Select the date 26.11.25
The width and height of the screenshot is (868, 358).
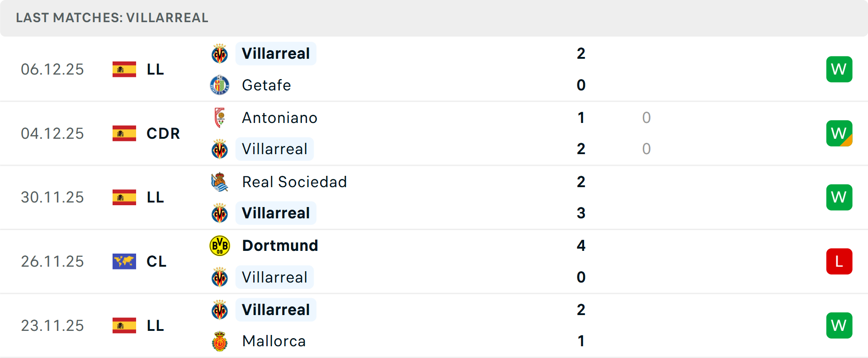click(52, 261)
